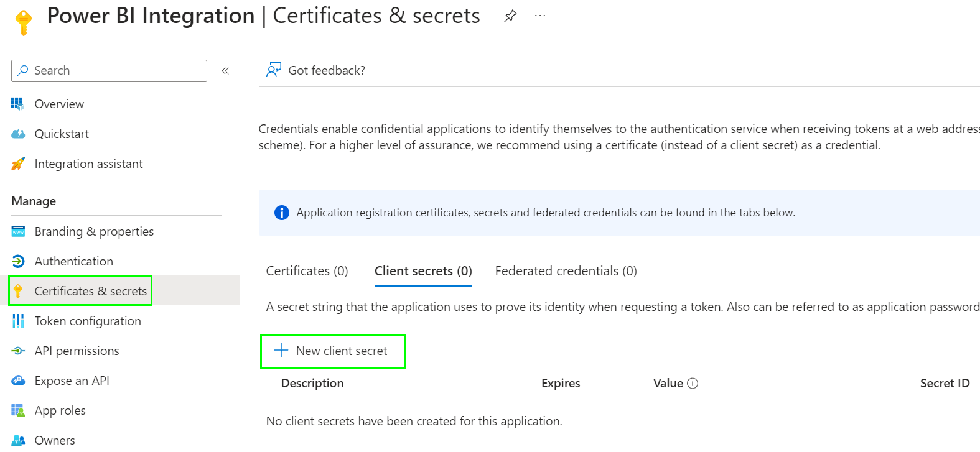Select Branding & properties in sidebar
This screenshot has width=980, height=452.
click(93, 231)
